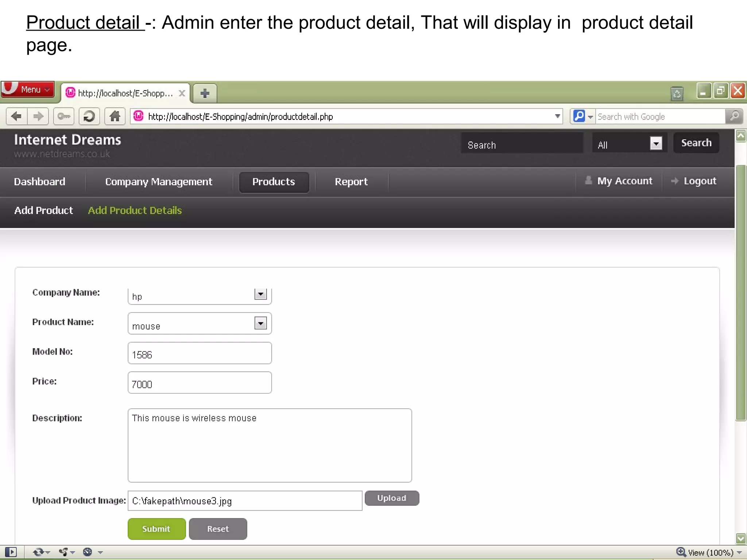
Task: Click the dark Search button
Action: 696,143
